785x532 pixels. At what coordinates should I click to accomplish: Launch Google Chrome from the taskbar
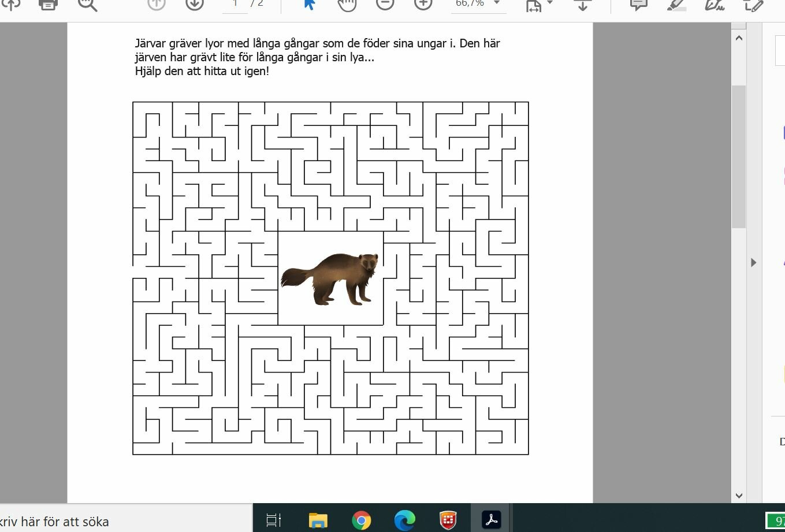coord(362,520)
